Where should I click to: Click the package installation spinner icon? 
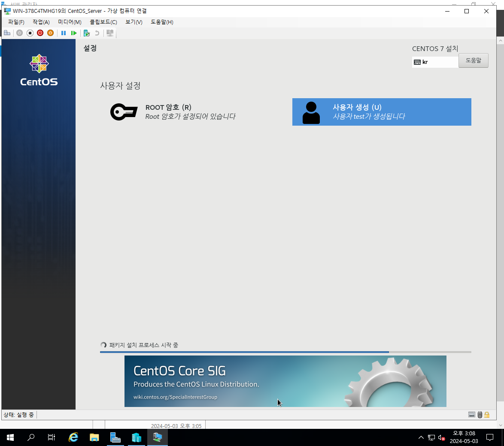click(x=103, y=345)
